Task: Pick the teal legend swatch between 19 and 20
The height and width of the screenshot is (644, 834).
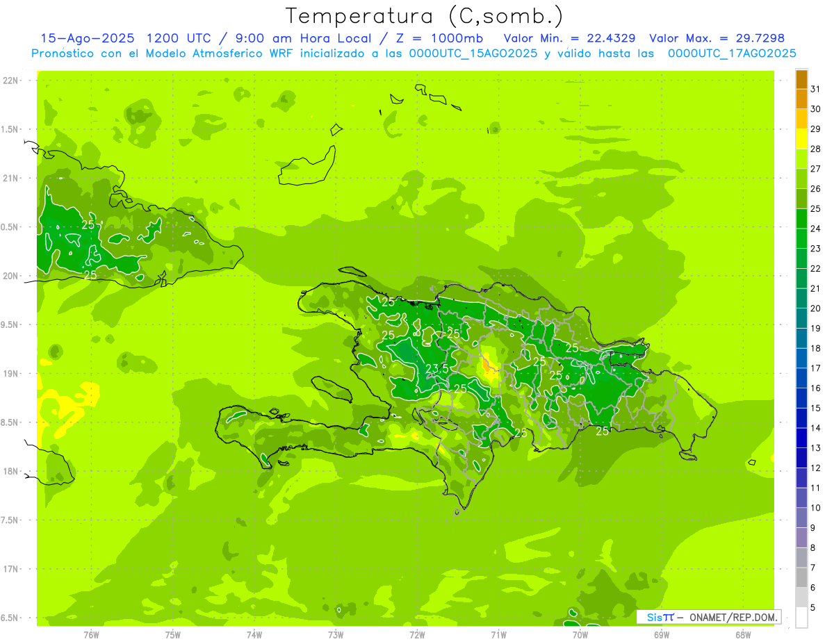Action: tap(801, 318)
